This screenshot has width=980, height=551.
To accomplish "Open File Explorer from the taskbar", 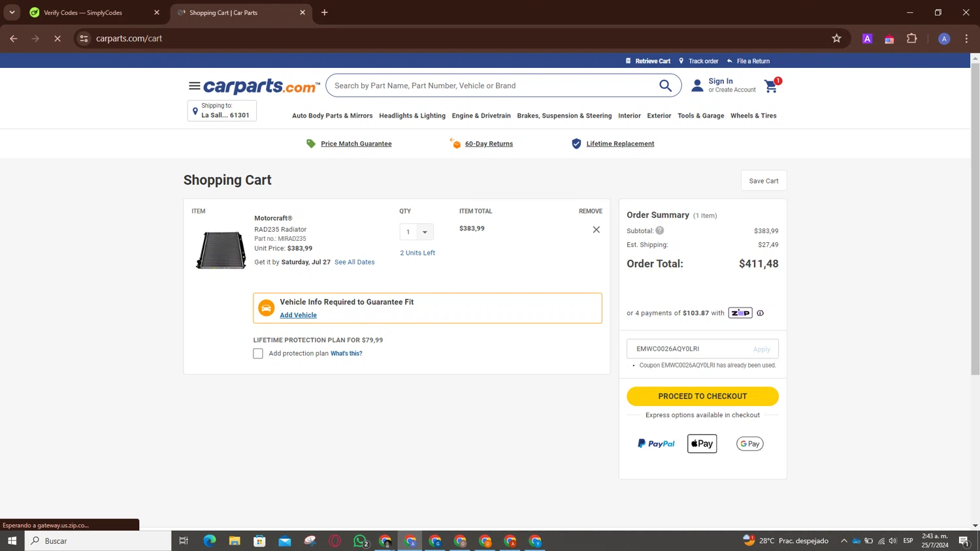I will (235, 541).
